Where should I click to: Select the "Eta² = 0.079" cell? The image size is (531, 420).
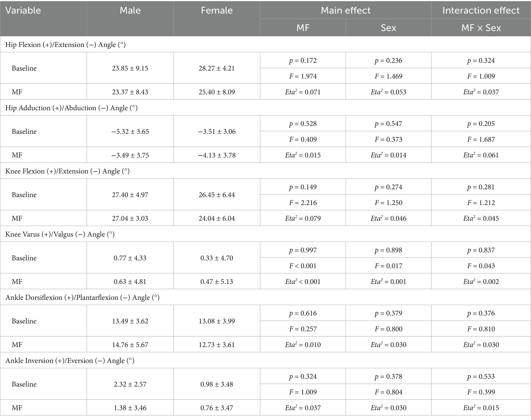pyautogui.click(x=303, y=218)
